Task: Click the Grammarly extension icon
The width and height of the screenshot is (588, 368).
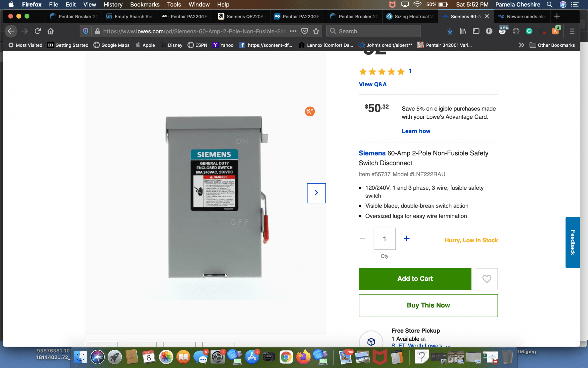Action: point(529,31)
